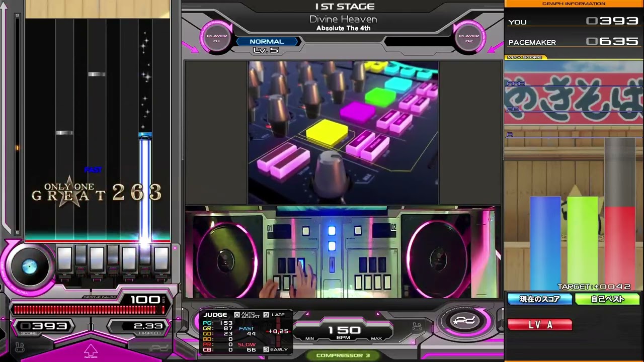Click the CB count row

click(x=218, y=350)
